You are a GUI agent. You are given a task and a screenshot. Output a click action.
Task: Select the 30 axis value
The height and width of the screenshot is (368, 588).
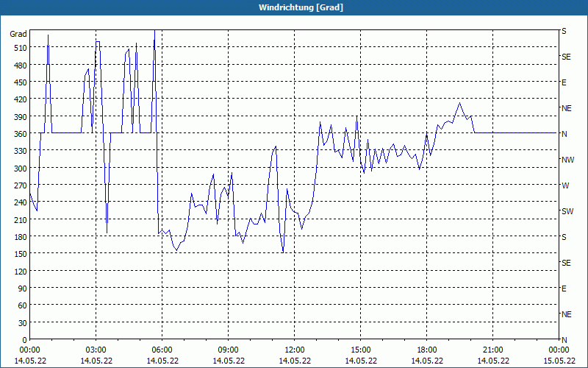(23, 323)
